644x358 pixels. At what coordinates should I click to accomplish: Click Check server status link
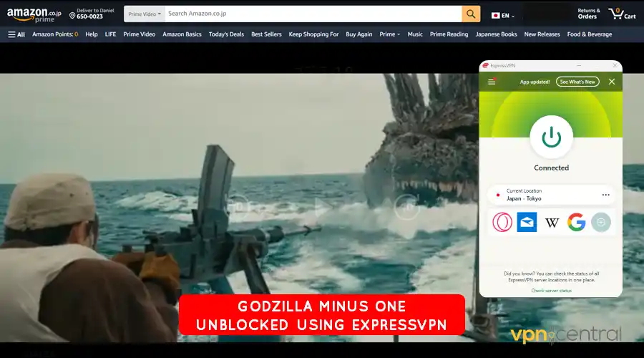coord(551,291)
